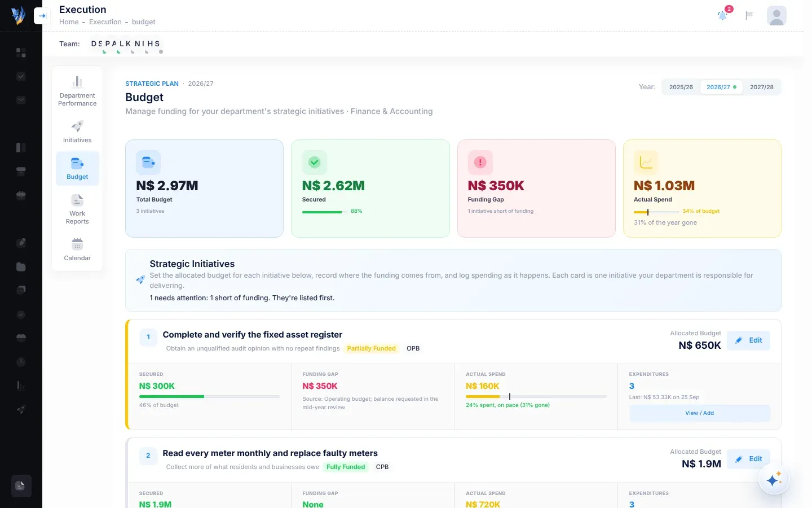
Task: Click initiative number 1 badge
Action: coord(148,337)
